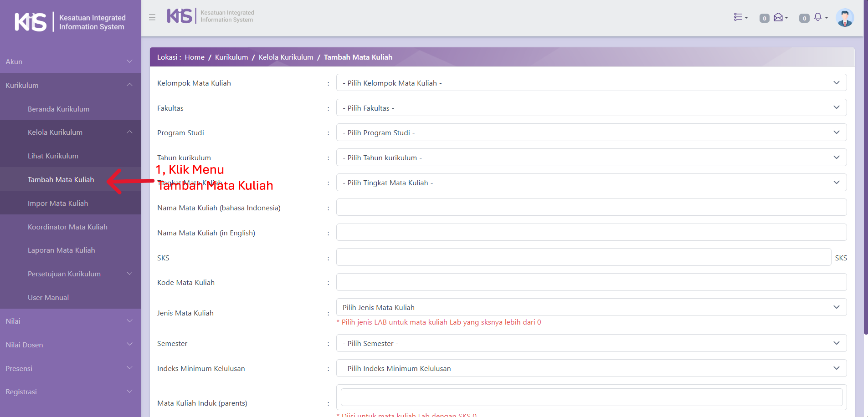Click the KIS logo in sidebar
Viewport: 868px width, 417px height.
tap(31, 22)
